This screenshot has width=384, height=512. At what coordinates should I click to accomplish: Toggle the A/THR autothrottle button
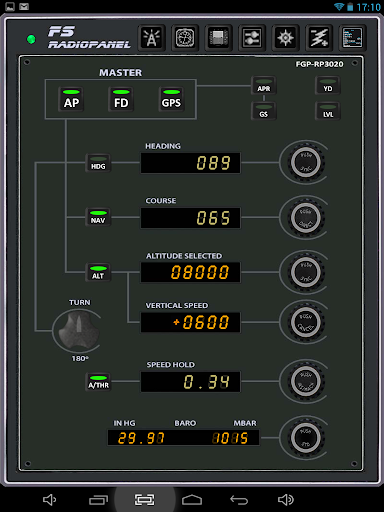(98, 382)
